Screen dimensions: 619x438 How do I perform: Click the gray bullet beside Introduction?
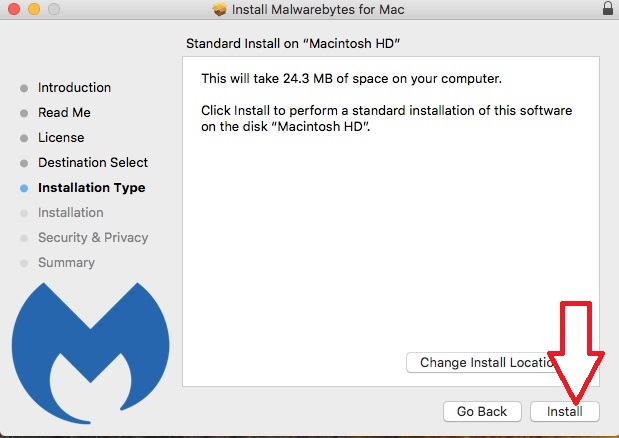(x=24, y=88)
